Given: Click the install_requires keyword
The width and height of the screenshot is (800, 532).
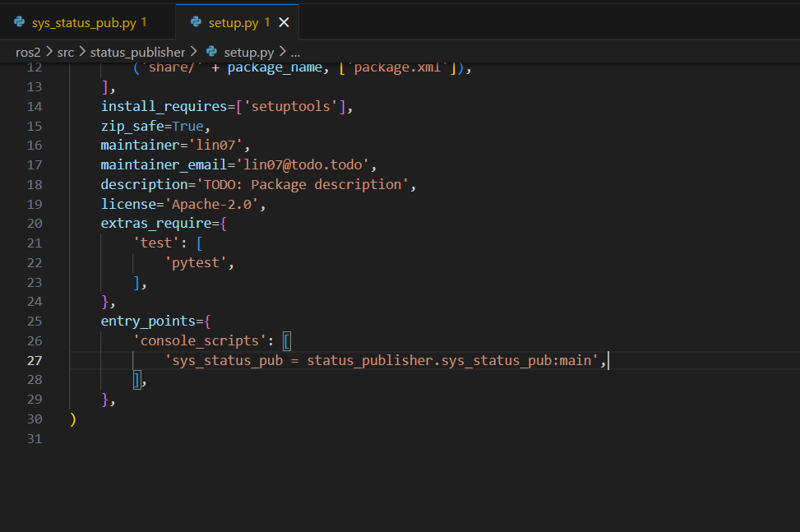Looking at the screenshot, I should click(x=164, y=107).
